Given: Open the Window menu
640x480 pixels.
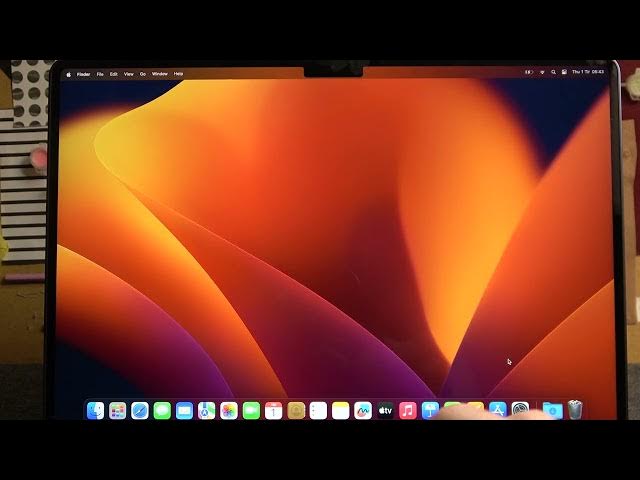Looking at the screenshot, I should pyautogui.click(x=160, y=74).
